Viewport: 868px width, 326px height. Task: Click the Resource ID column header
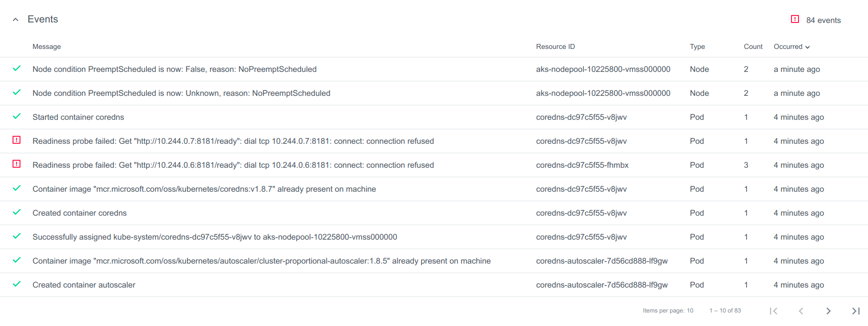pos(555,47)
